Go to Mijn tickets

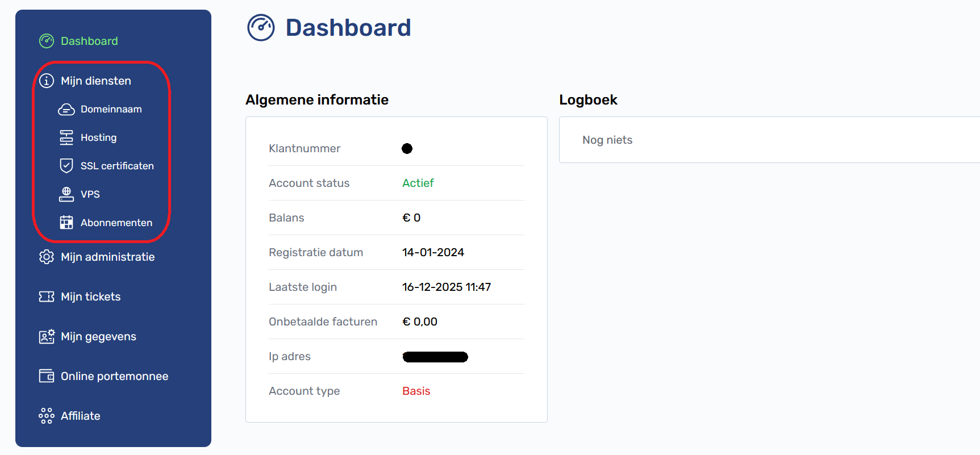click(91, 297)
